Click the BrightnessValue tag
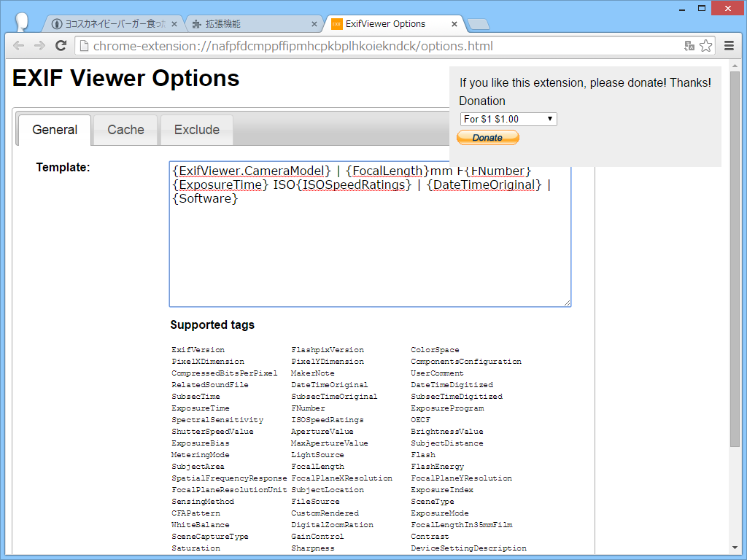Screen dimensions: 747x560 pyautogui.click(x=447, y=432)
